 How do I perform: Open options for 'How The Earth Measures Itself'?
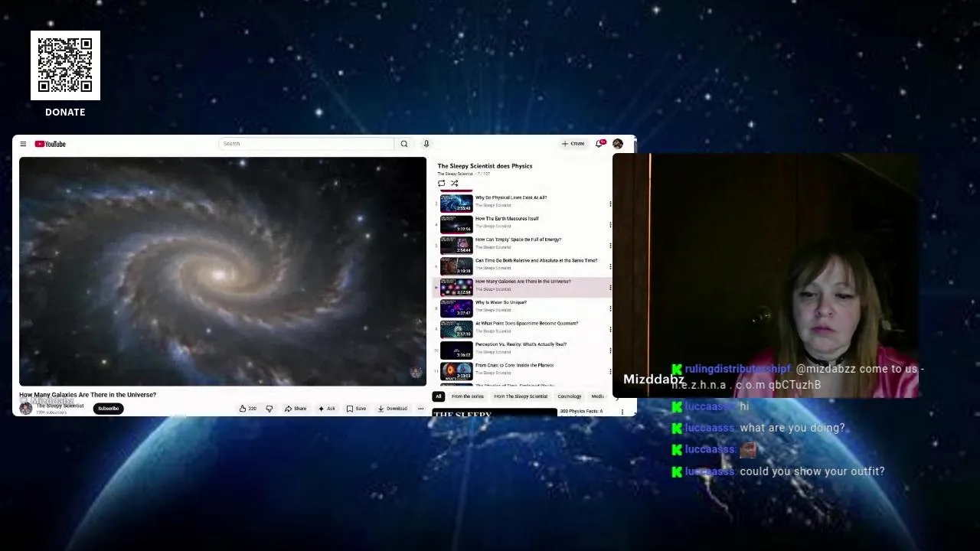point(610,225)
